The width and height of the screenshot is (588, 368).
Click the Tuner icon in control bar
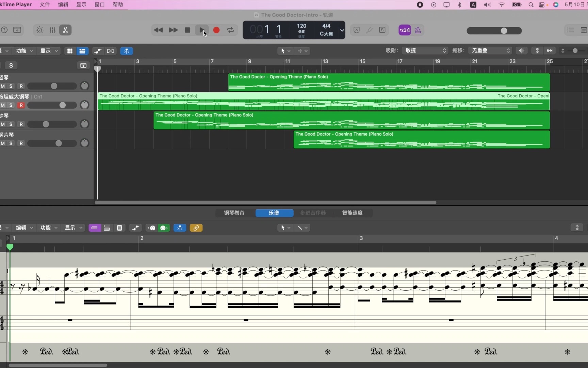point(370,30)
